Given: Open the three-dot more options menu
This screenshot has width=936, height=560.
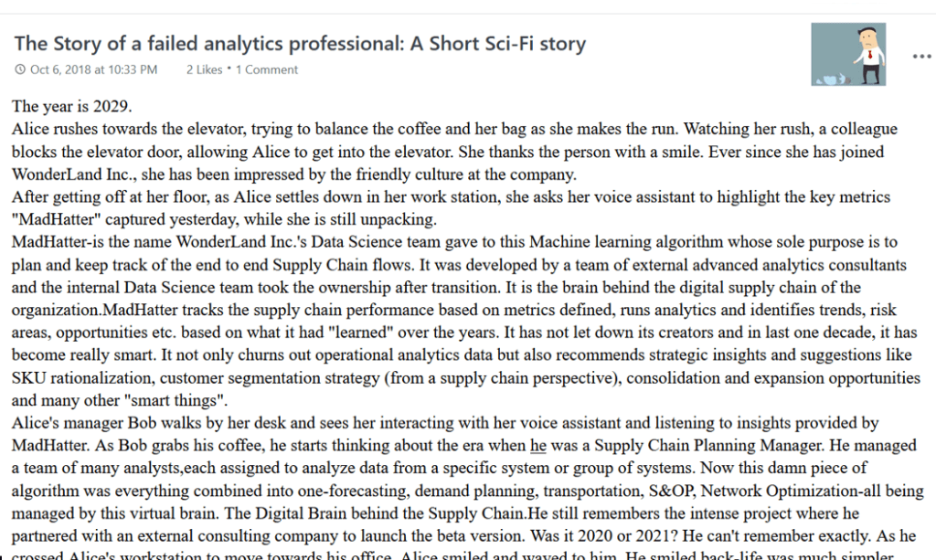Looking at the screenshot, I should pyautogui.click(x=920, y=56).
